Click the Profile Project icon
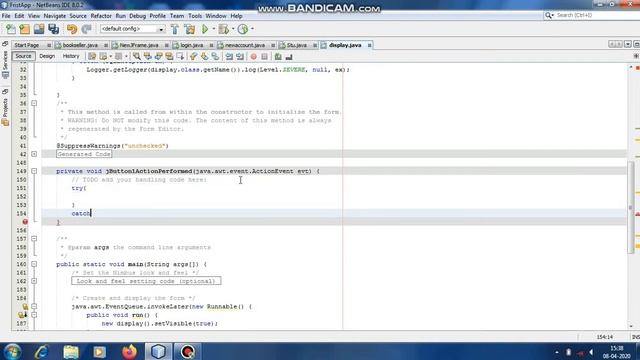The image size is (640, 360). coord(243,29)
